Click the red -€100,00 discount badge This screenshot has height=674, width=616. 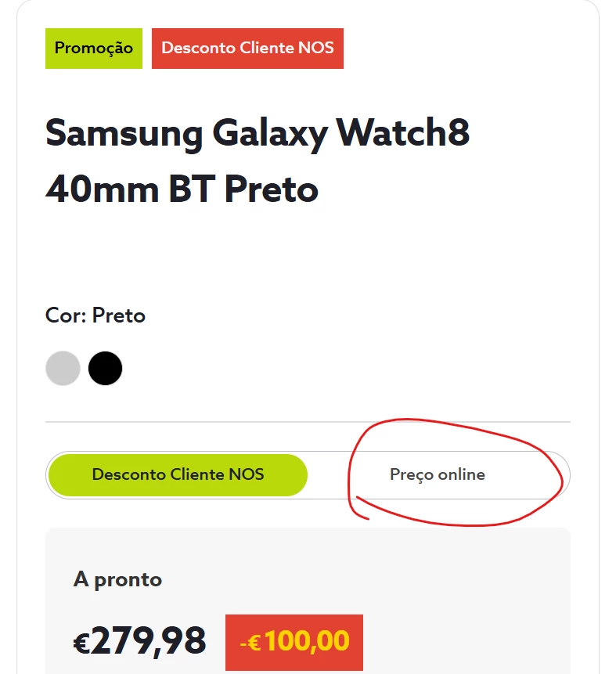[294, 642]
